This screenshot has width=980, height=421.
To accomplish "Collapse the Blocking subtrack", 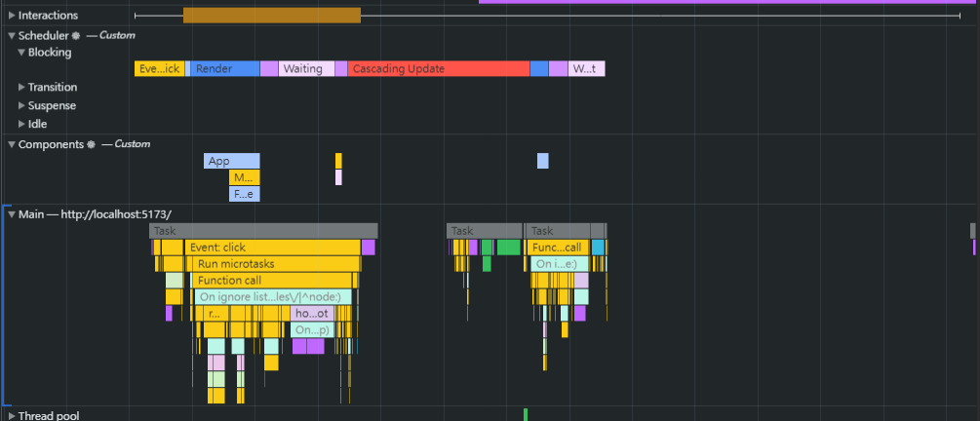I will click(20, 53).
